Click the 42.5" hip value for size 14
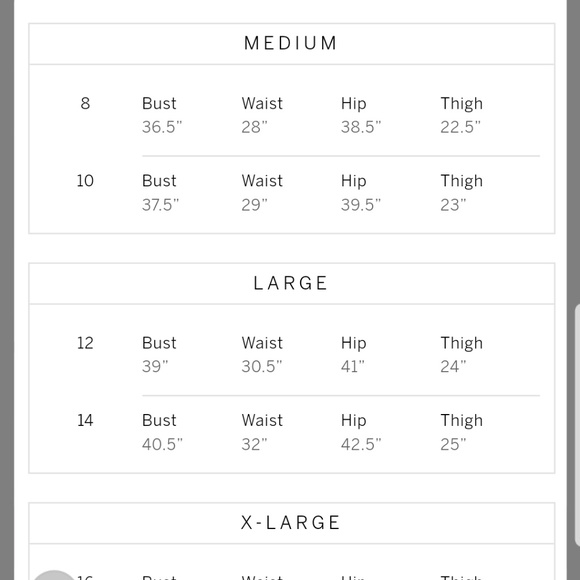The width and height of the screenshot is (580, 580). [361, 444]
